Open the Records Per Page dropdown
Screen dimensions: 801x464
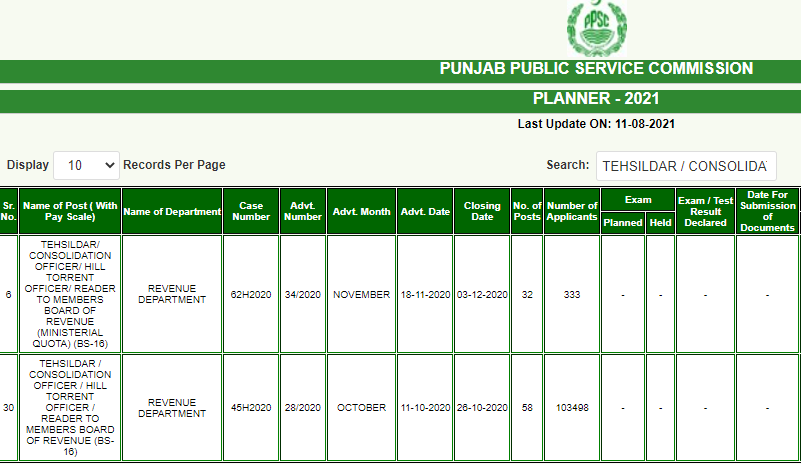pyautogui.click(x=86, y=165)
